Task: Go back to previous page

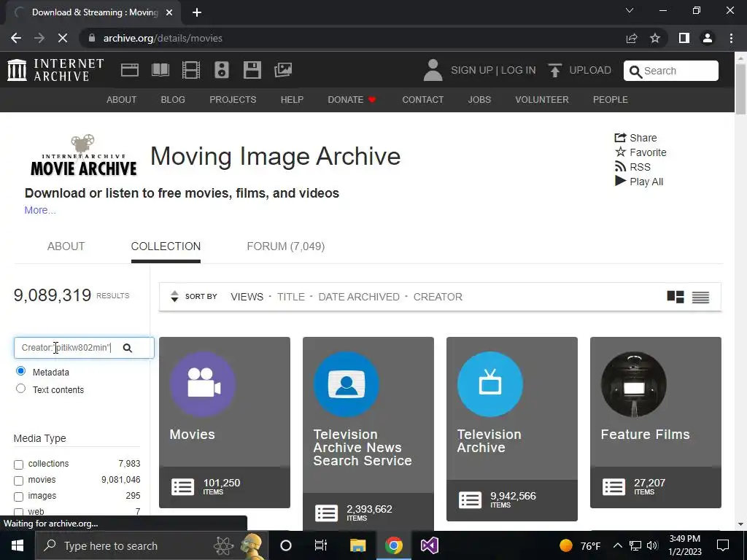Action: point(16,38)
